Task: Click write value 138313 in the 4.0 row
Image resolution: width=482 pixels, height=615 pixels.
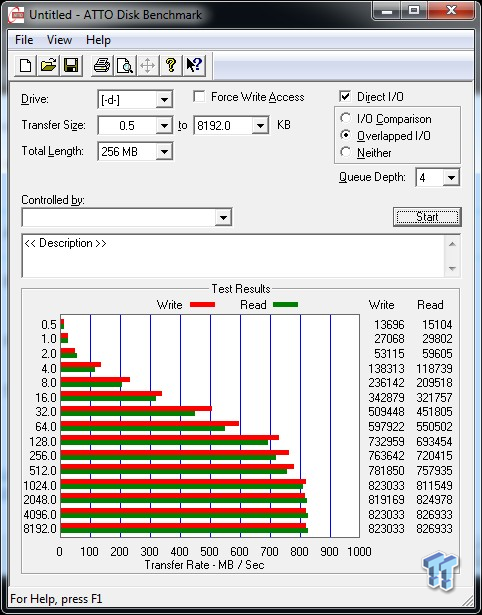Action: click(386, 369)
